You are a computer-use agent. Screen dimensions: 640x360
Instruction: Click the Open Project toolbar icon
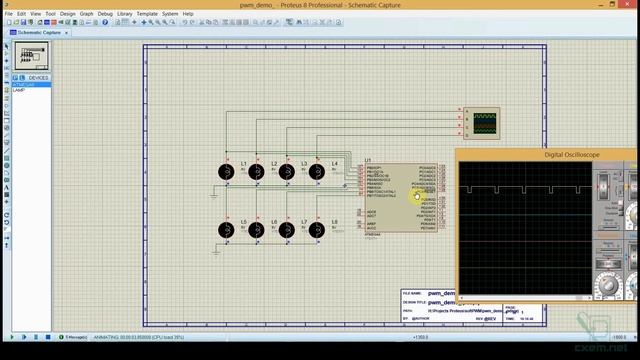click(x=16, y=22)
